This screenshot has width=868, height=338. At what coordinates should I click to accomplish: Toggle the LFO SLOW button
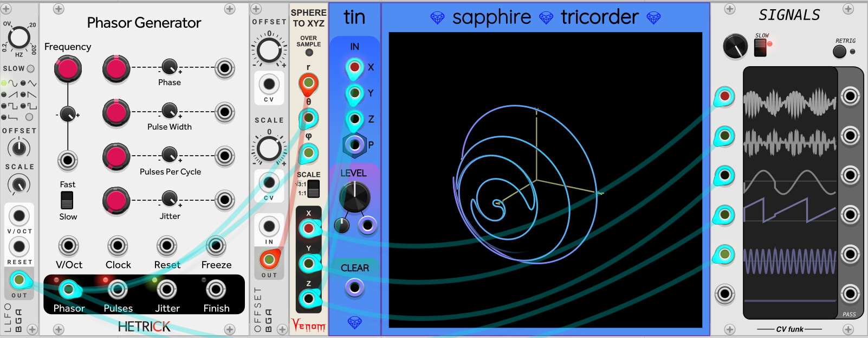[x=30, y=69]
